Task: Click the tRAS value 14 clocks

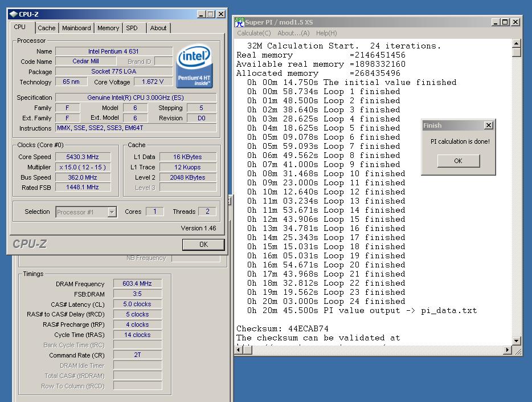Action: pyautogui.click(x=137, y=335)
